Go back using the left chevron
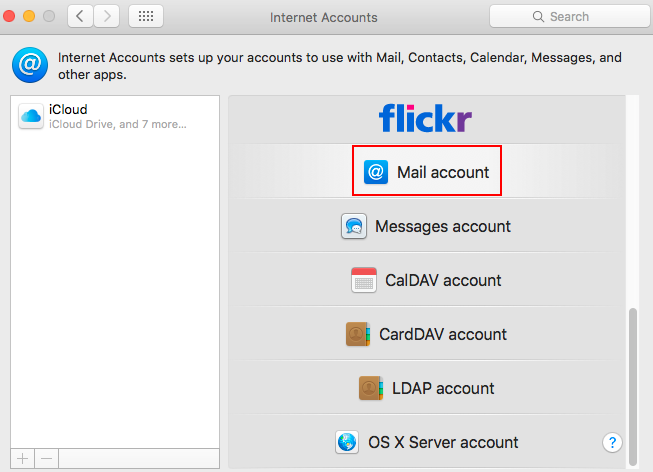Viewport: 653px width, 472px height. [80, 16]
